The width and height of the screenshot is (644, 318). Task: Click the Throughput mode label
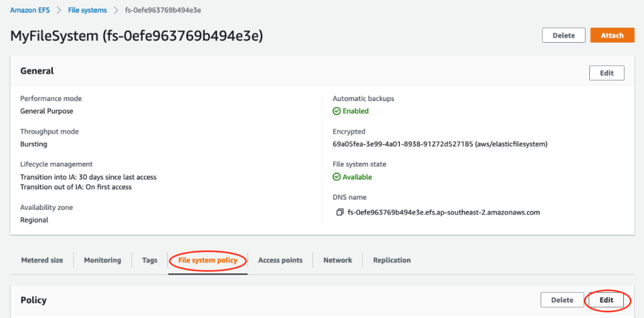click(x=49, y=132)
